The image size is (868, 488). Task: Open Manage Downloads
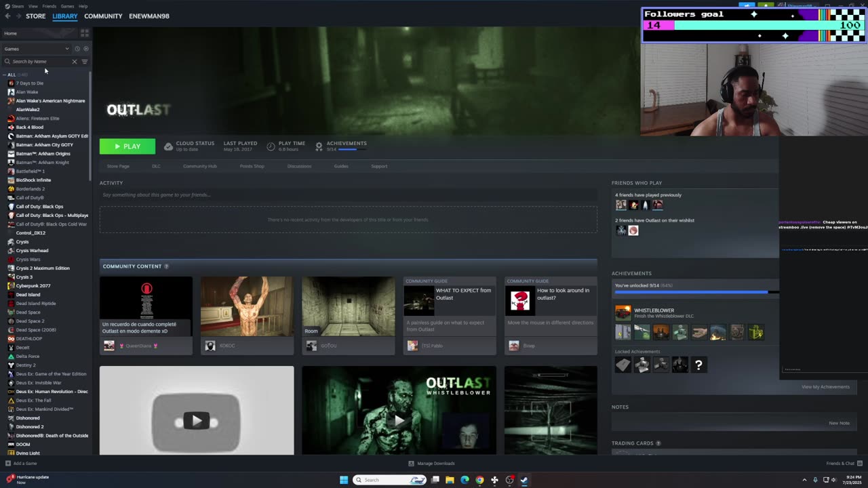(431, 464)
